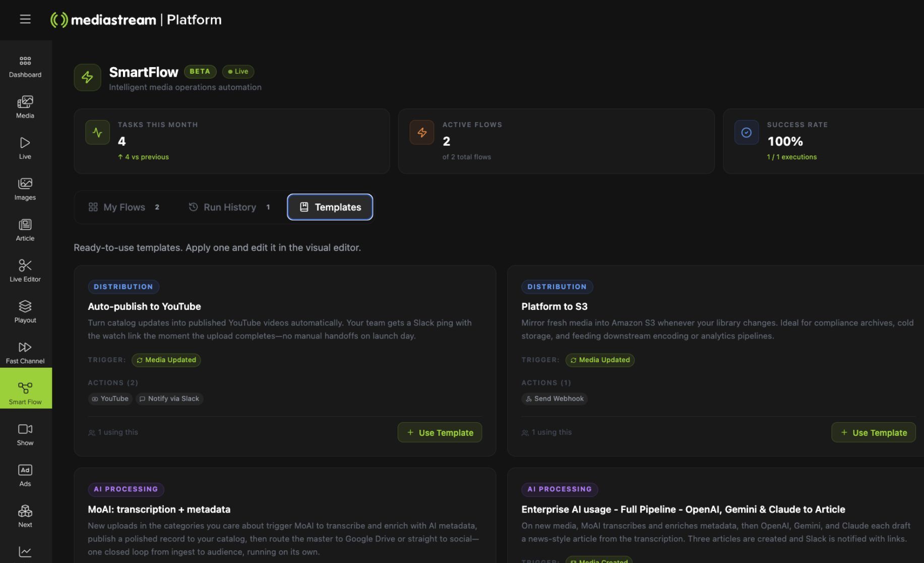Click the Mediastream Platform logo
Screen dimensions: 924x563
(136, 20)
